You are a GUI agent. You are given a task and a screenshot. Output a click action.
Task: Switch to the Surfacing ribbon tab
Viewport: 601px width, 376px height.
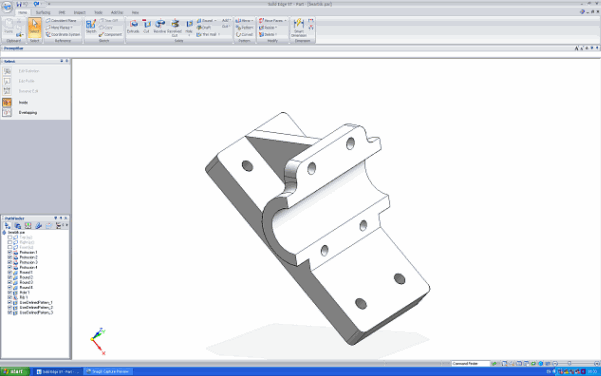point(43,13)
